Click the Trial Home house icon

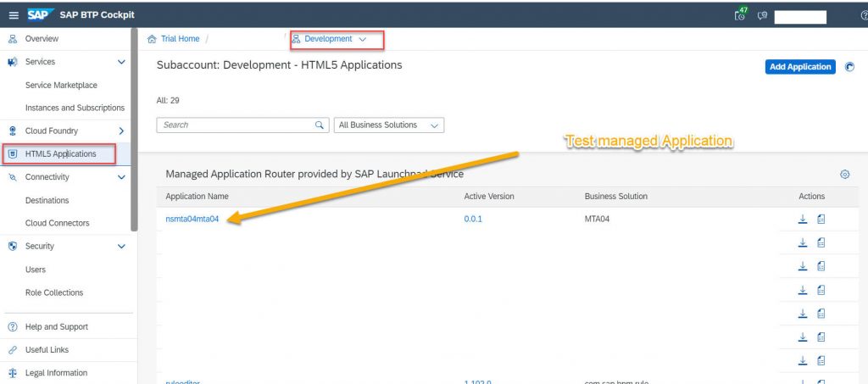pyautogui.click(x=152, y=39)
